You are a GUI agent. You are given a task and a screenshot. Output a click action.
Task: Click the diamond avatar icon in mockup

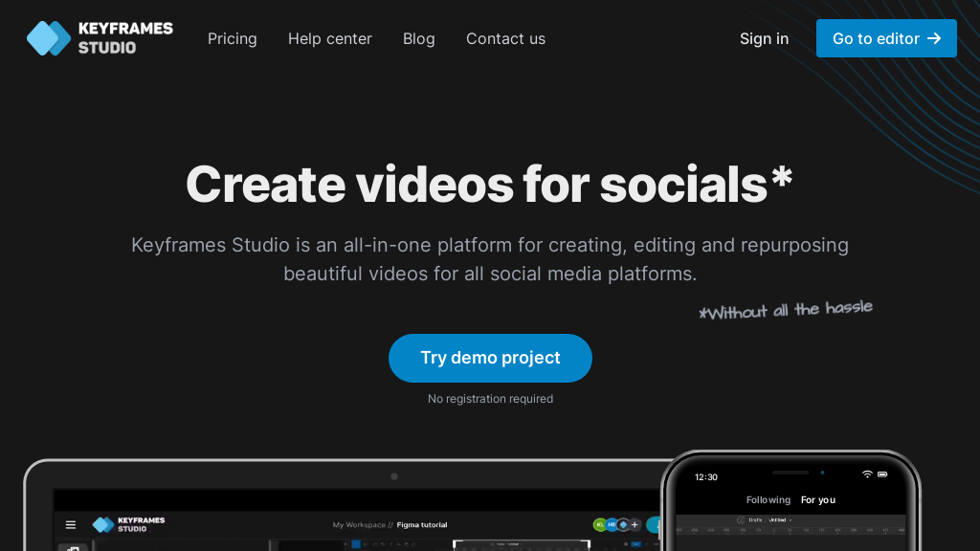623,524
